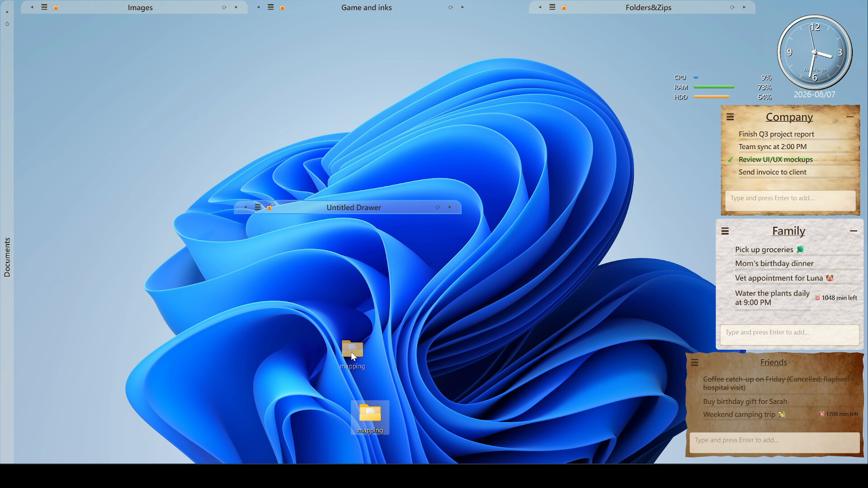The image size is (868, 488).
Task: Open the Friends note menu icon
Action: [695, 362]
